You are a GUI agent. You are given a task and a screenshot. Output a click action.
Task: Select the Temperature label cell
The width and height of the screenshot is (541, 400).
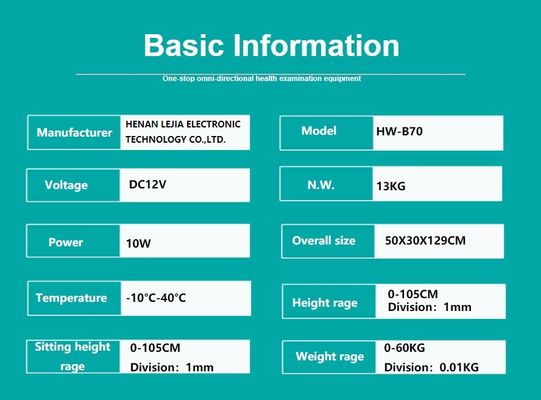74,298
